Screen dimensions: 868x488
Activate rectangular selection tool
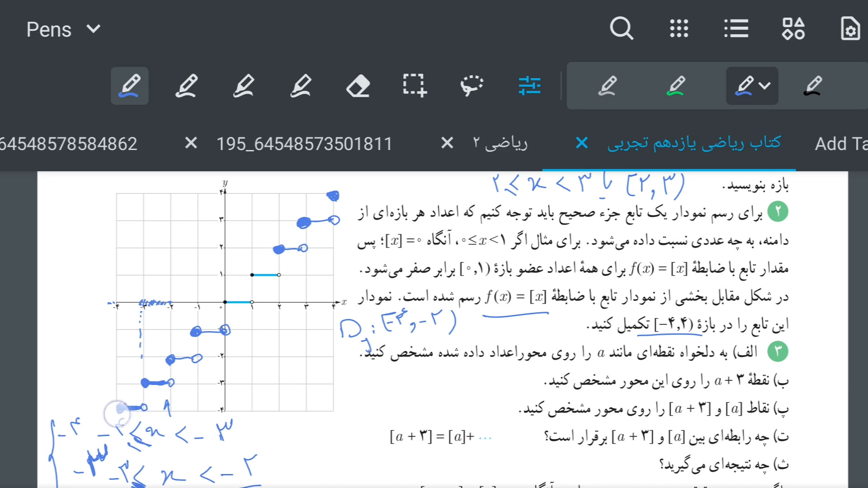click(415, 85)
